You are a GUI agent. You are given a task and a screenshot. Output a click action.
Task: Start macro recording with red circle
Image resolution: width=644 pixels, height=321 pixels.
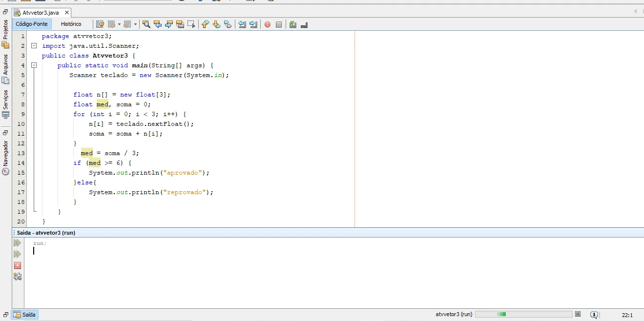point(268,24)
